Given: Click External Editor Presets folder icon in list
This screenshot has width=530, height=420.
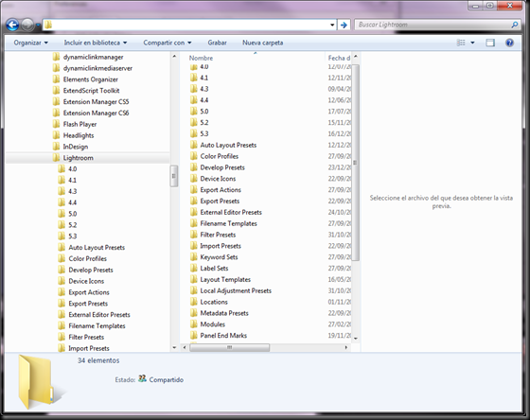Looking at the screenshot, I should click(194, 212).
